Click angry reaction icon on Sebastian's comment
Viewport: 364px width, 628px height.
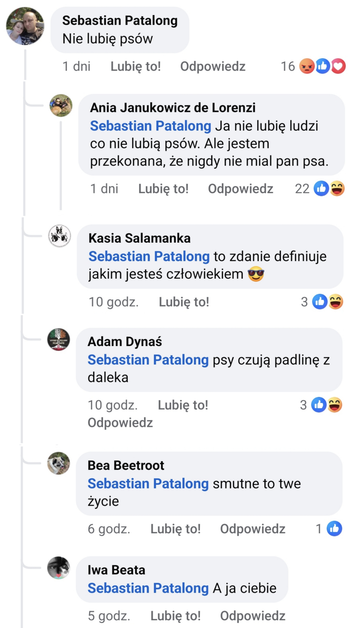[x=306, y=66]
